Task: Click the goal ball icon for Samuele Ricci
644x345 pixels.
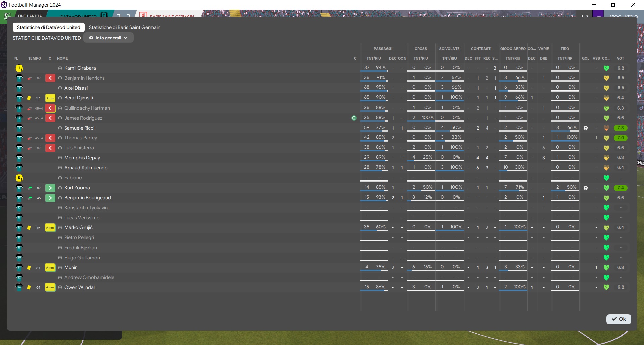Action: click(586, 128)
